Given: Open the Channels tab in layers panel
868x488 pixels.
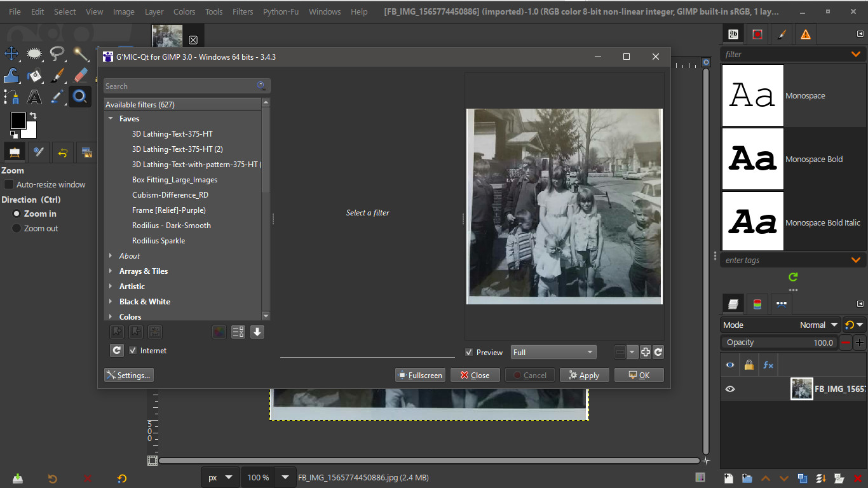Looking at the screenshot, I should tap(757, 304).
